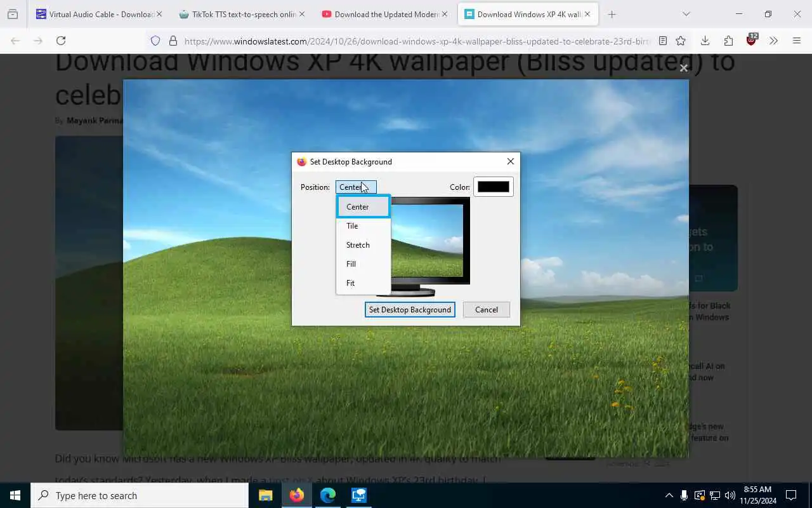Show site security padlock info
Screen dimensions: 812x508
pyautogui.click(x=173, y=41)
